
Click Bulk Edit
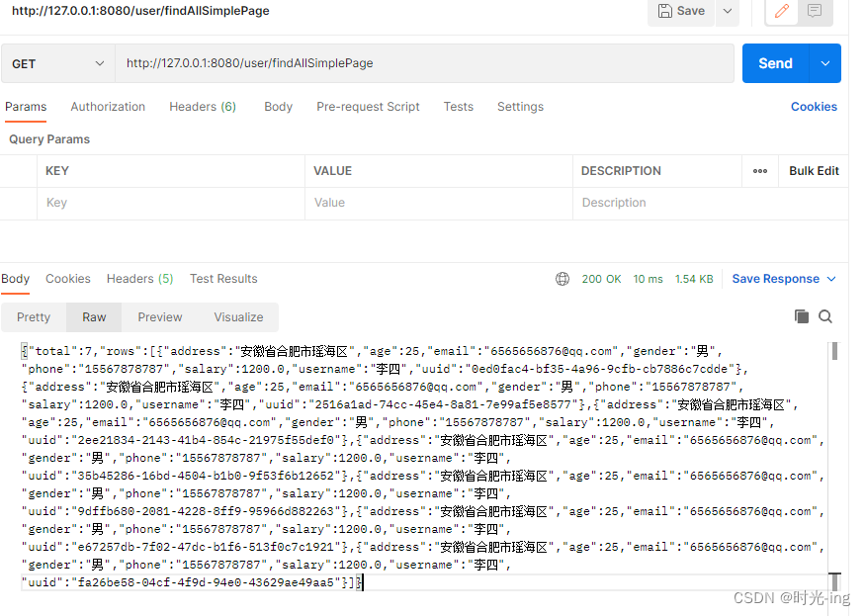(814, 171)
